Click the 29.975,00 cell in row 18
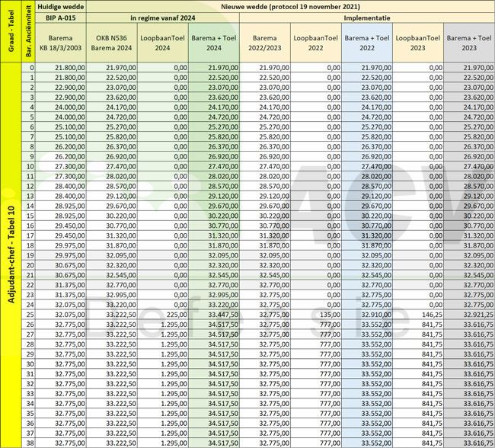 click(61, 245)
